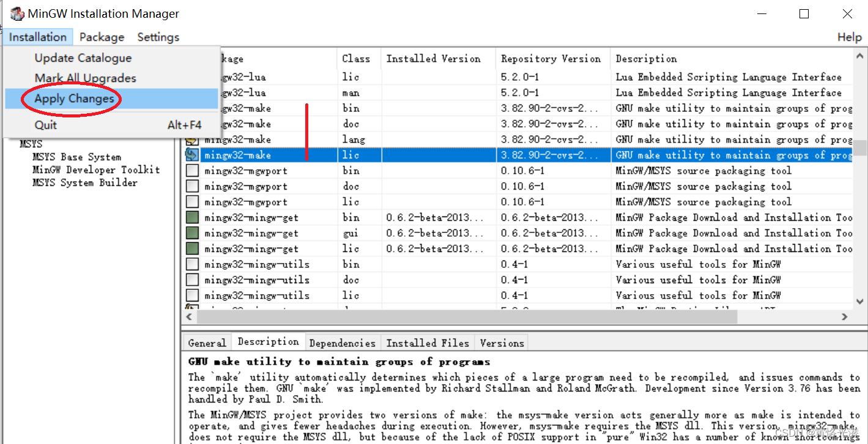Open the Help menu
The image size is (868, 444).
849,37
